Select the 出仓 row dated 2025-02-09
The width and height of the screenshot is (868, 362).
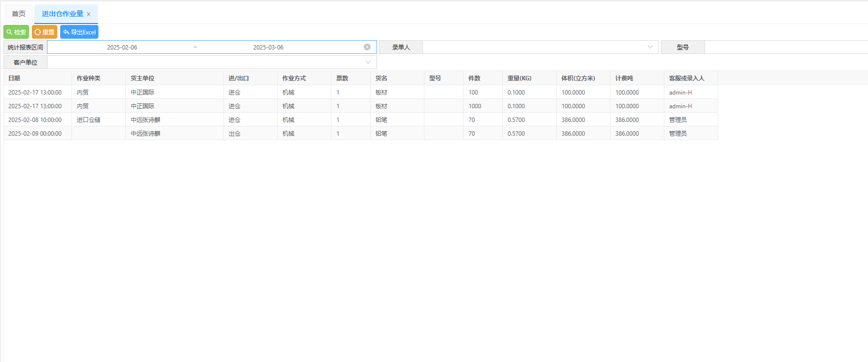235,134
